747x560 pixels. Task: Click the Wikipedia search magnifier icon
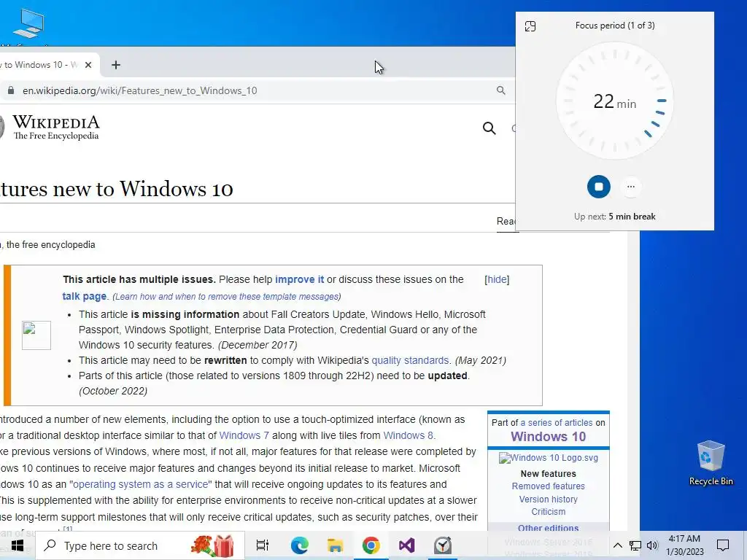tap(489, 128)
